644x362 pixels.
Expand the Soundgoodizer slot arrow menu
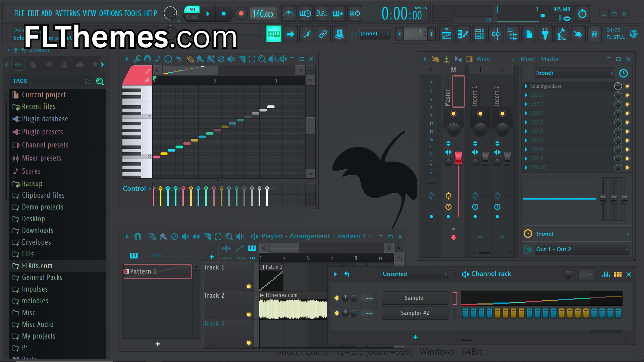(526, 86)
